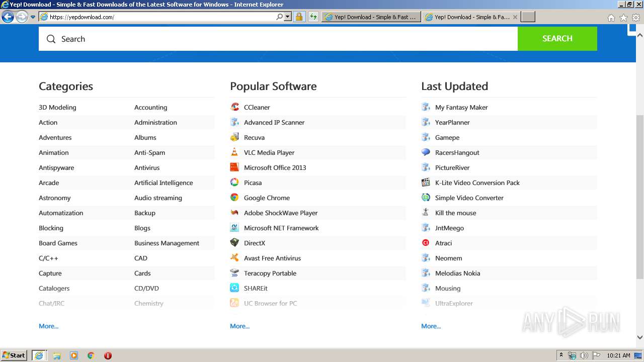Click the Atraci red icon

426,243
